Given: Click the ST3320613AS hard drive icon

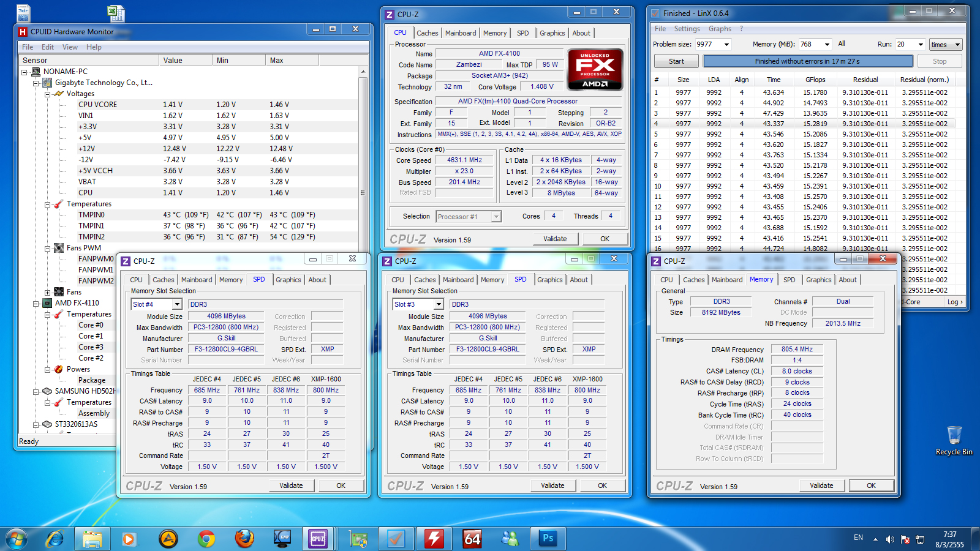Looking at the screenshot, I should 47,424.
